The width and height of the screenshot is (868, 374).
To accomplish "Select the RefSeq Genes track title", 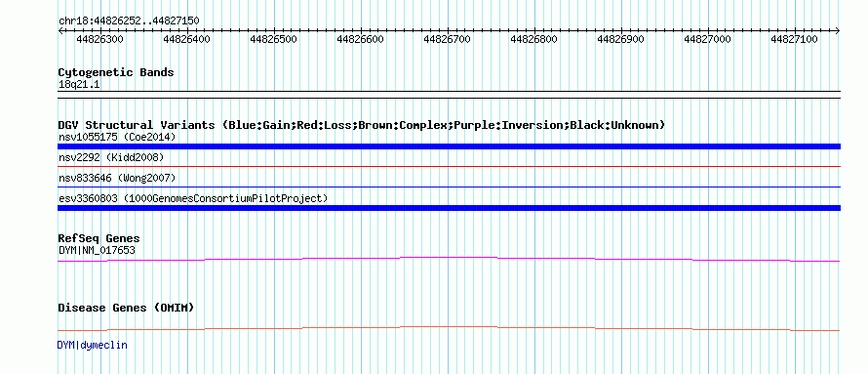I will [x=99, y=239].
